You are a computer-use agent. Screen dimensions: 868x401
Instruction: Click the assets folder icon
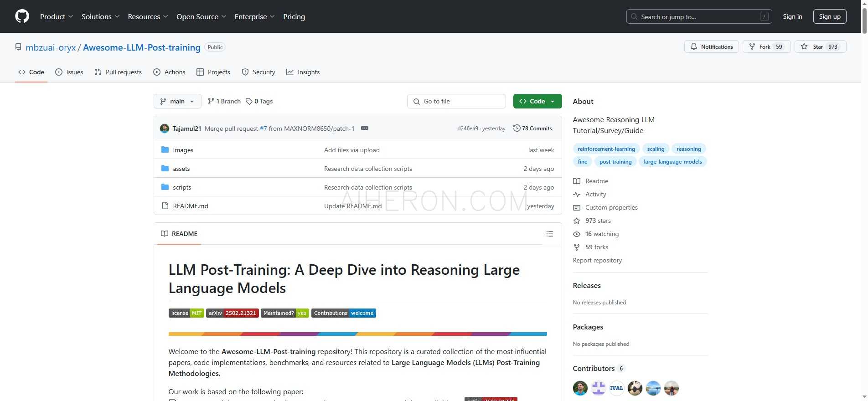click(165, 168)
